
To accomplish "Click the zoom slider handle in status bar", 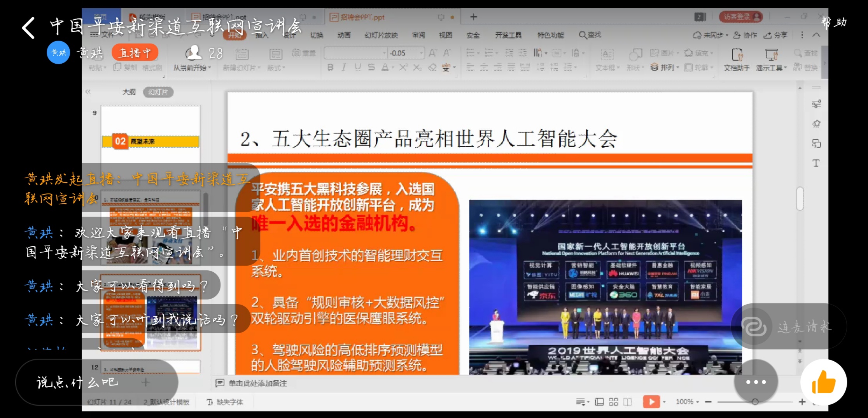I will point(755,402).
